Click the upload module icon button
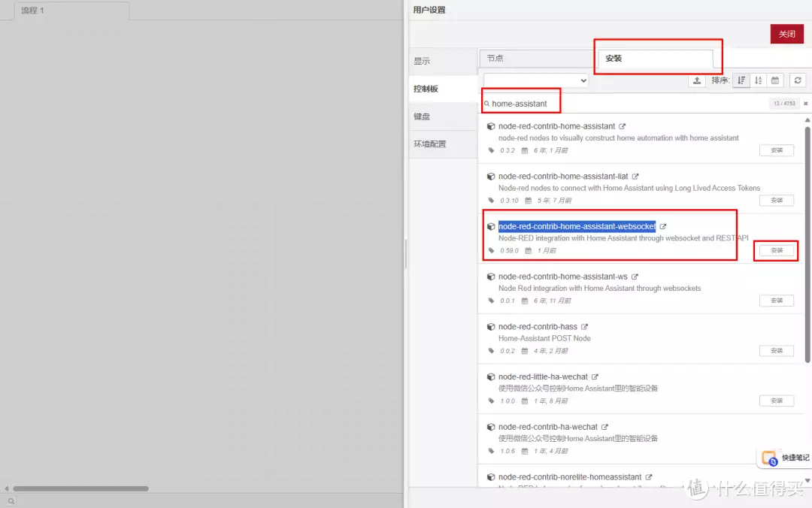Viewport: 812px width, 508px height. 697,80
